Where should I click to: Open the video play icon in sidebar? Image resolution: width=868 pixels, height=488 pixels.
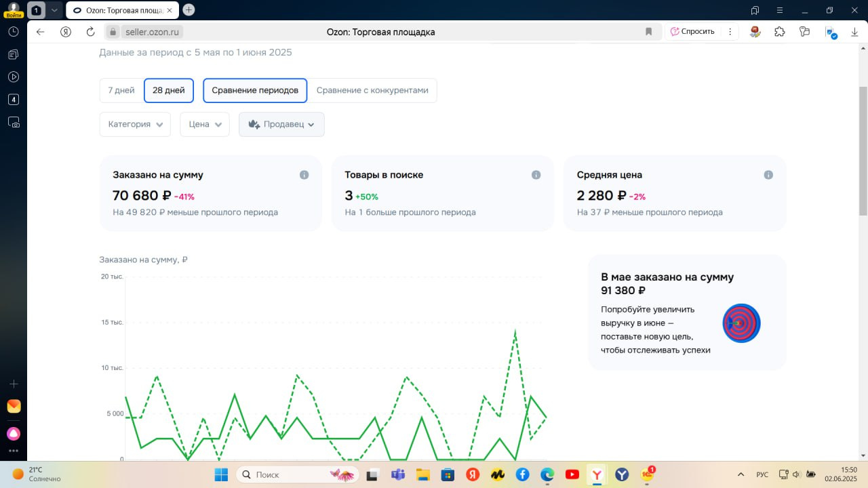tap(13, 77)
